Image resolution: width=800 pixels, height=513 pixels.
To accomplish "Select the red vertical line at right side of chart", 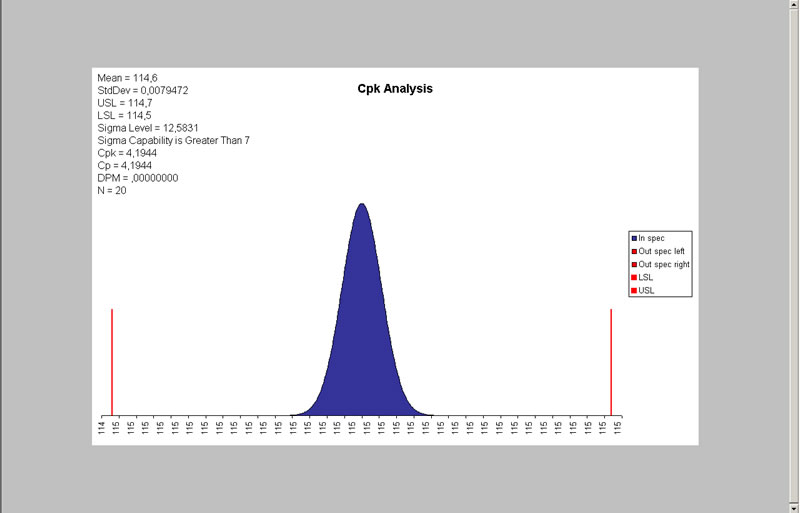I will [611, 360].
